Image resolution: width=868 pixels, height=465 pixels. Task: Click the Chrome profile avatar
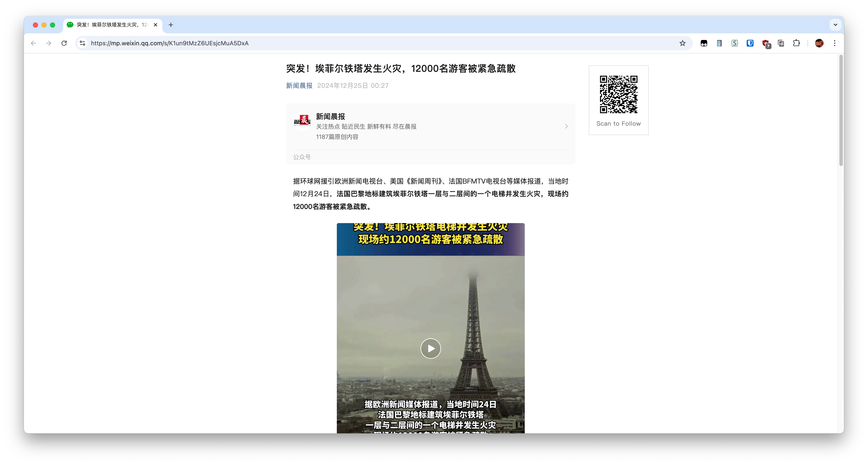pyautogui.click(x=819, y=43)
